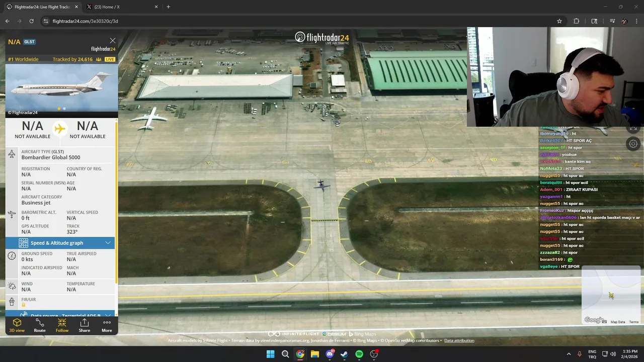Toggle 3D view mode
This screenshot has width=644, height=362.
click(x=17, y=325)
